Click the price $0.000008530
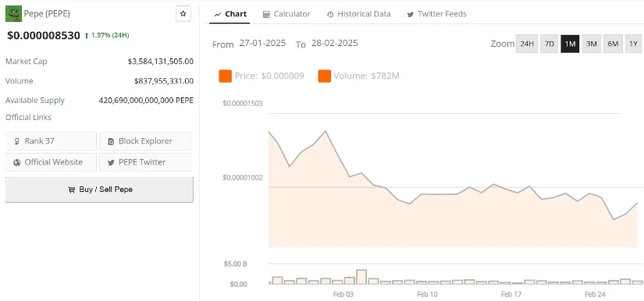The height and width of the screenshot is (301, 644). [44, 35]
